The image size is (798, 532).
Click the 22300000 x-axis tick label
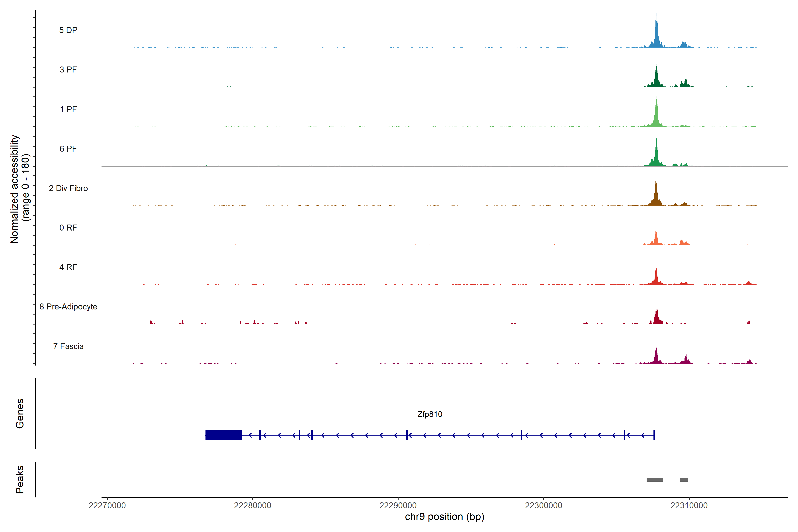(x=544, y=505)
